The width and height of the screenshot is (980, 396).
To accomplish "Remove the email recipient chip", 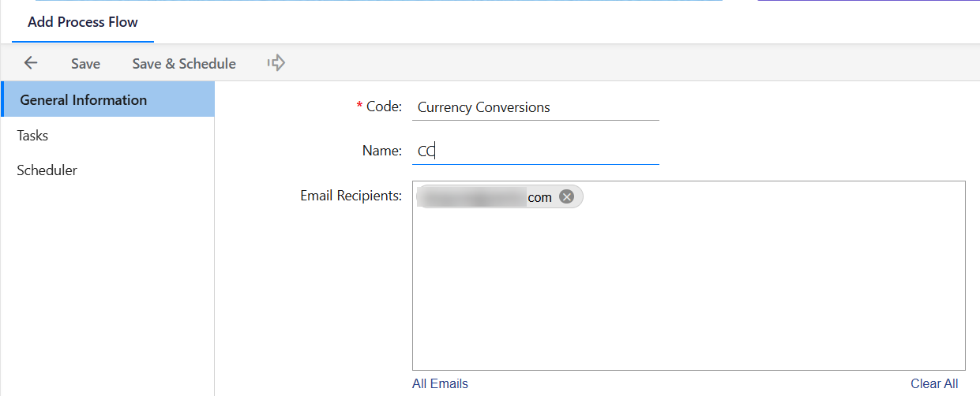I will [x=566, y=197].
